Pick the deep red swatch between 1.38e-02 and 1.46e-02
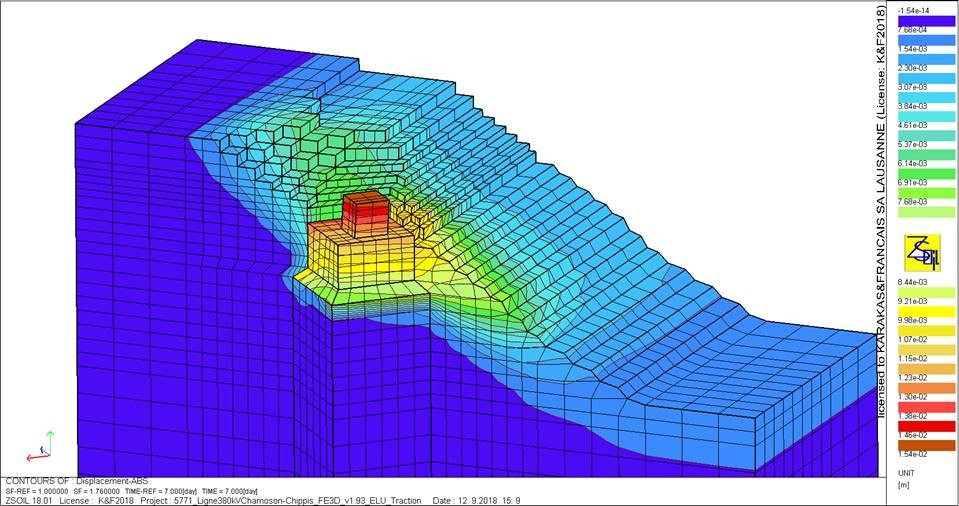 pyautogui.click(x=926, y=426)
